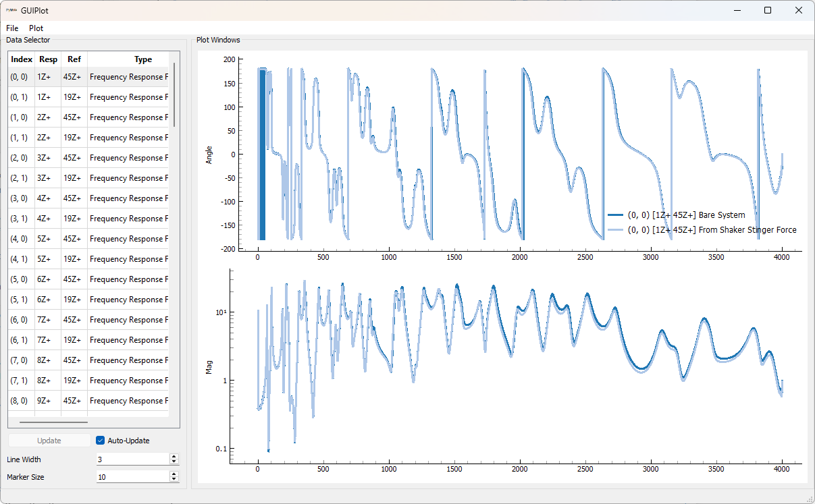Viewport: 815px width, 504px height.
Task: Click the Data Selector vertical scrollbar
Action: point(174,94)
